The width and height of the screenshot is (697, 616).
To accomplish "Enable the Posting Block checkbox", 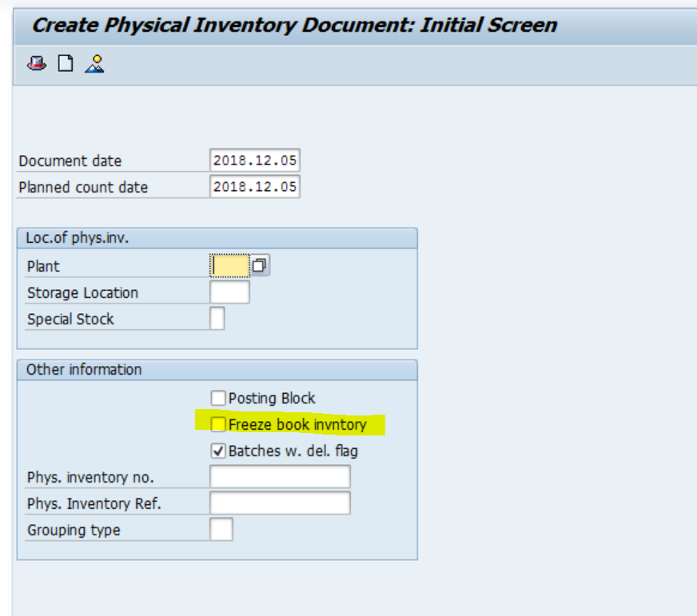I will click(217, 398).
